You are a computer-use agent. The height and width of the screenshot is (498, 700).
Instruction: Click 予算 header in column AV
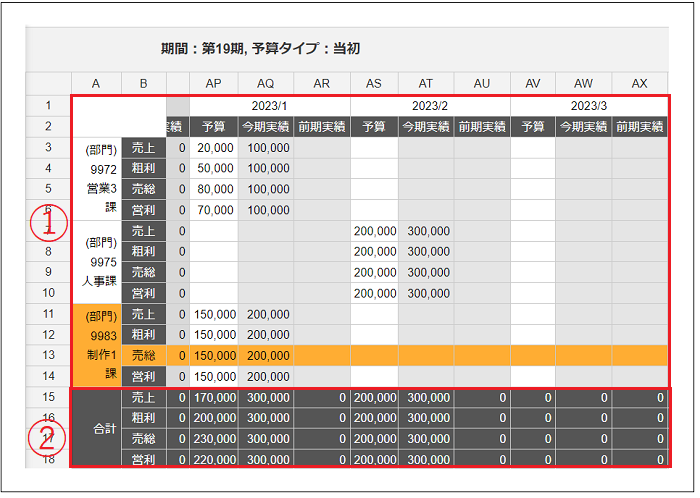[533, 127]
